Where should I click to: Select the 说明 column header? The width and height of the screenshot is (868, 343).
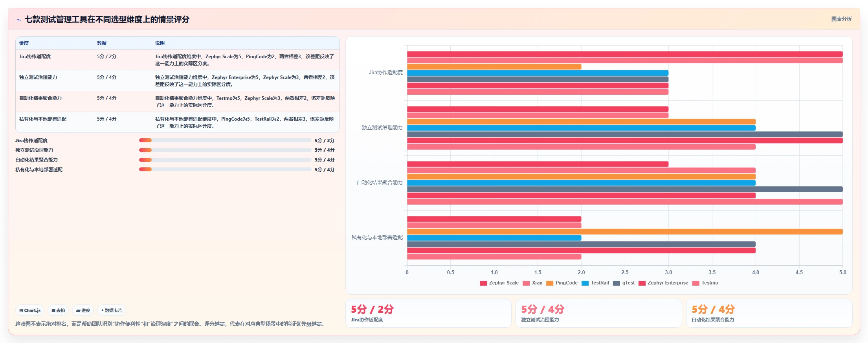[x=160, y=43]
